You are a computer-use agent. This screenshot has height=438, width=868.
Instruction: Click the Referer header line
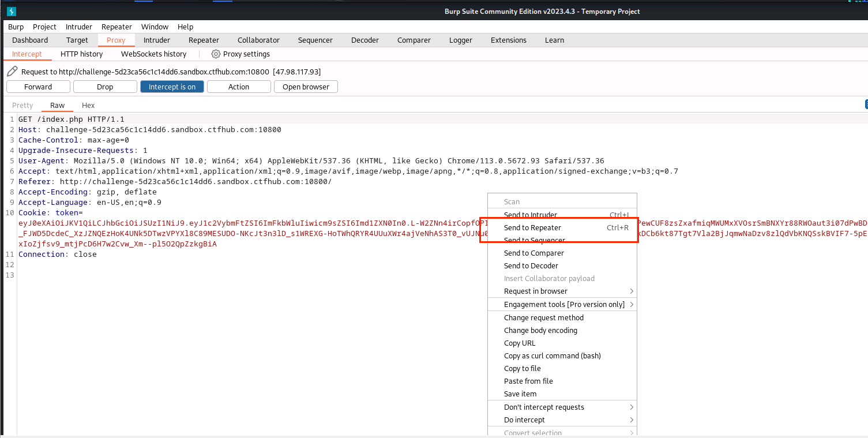click(x=175, y=182)
